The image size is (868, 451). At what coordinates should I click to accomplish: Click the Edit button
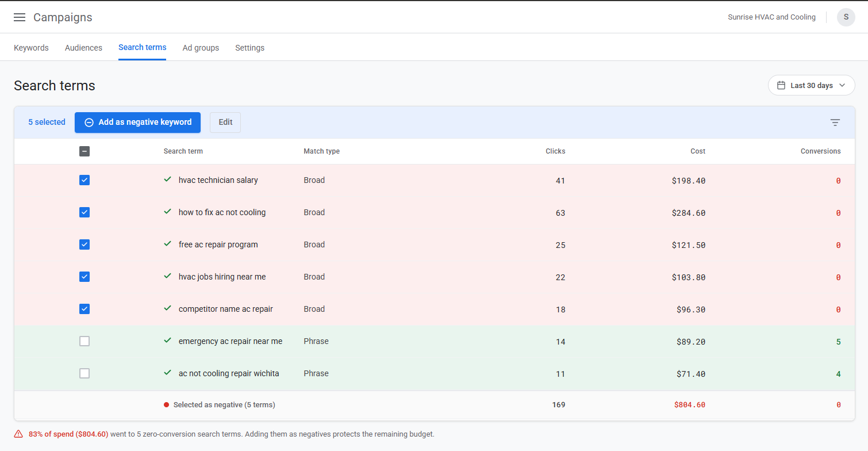pos(225,123)
